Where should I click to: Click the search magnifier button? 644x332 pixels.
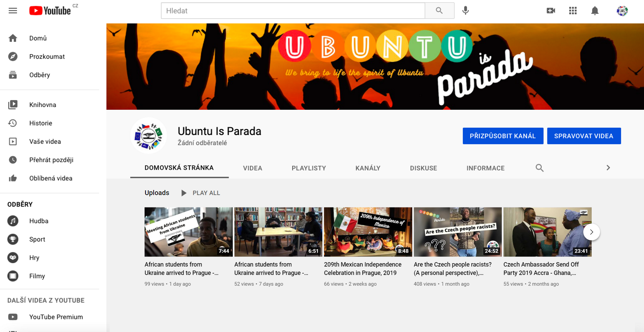pos(439,11)
